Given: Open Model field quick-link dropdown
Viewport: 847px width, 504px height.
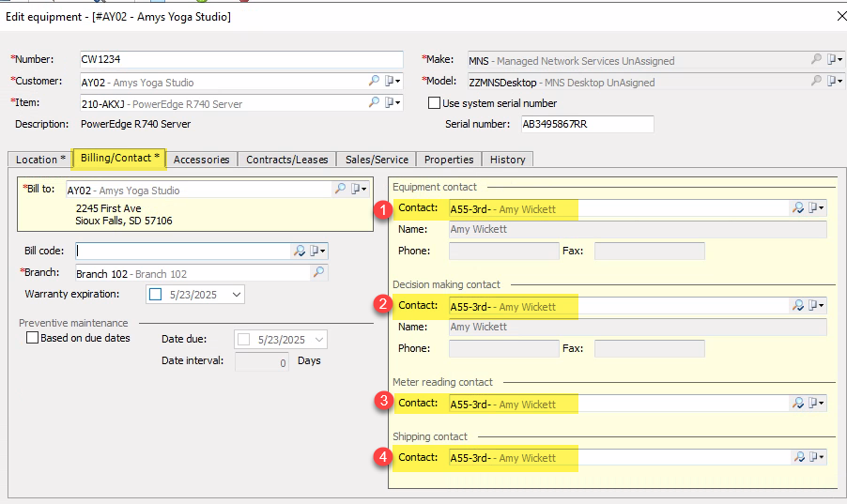Looking at the screenshot, I should (x=835, y=81).
